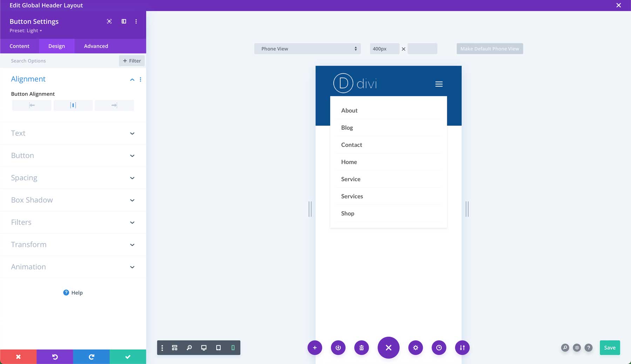This screenshot has height=364, width=631.
Task: Select center button alignment
Action: pyautogui.click(x=73, y=105)
